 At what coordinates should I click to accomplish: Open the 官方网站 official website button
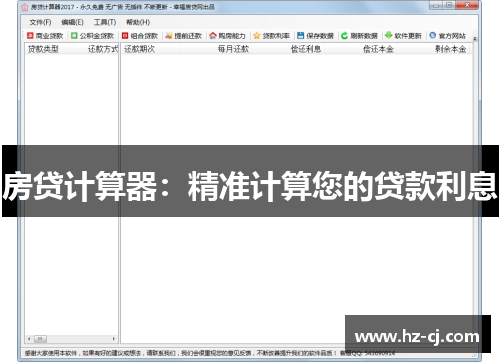pyautogui.click(x=447, y=36)
